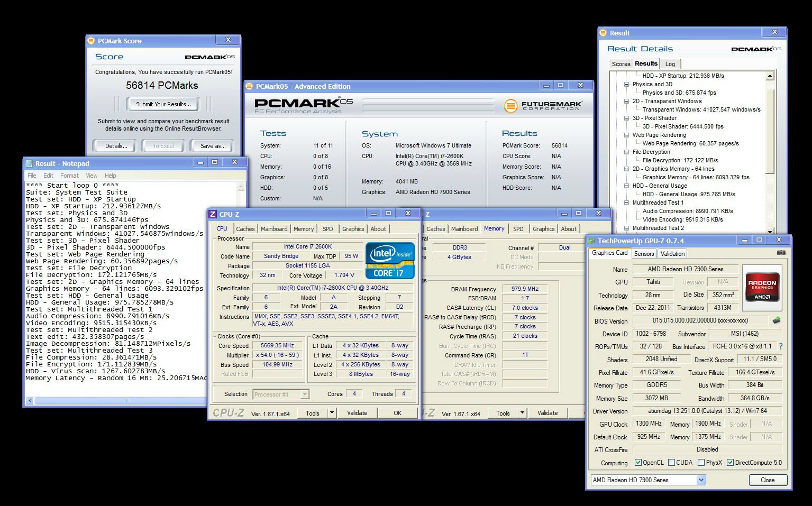Open the Notepad View menu
Screen dimensions: 812x506
[92, 176]
